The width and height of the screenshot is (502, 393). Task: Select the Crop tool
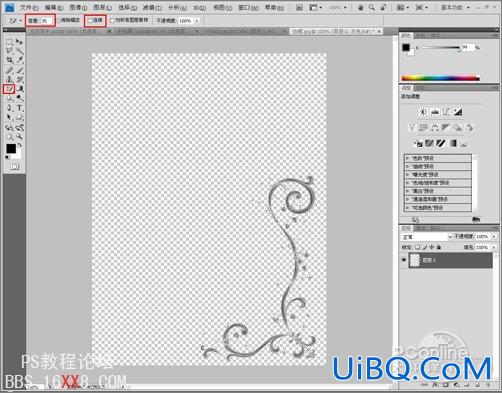pyautogui.click(x=9, y=60)
